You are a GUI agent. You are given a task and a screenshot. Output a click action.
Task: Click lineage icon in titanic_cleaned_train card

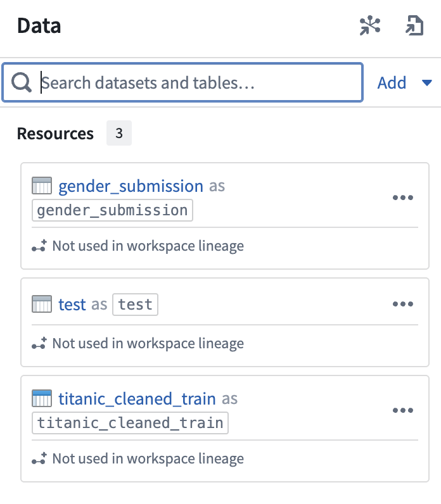39,458
